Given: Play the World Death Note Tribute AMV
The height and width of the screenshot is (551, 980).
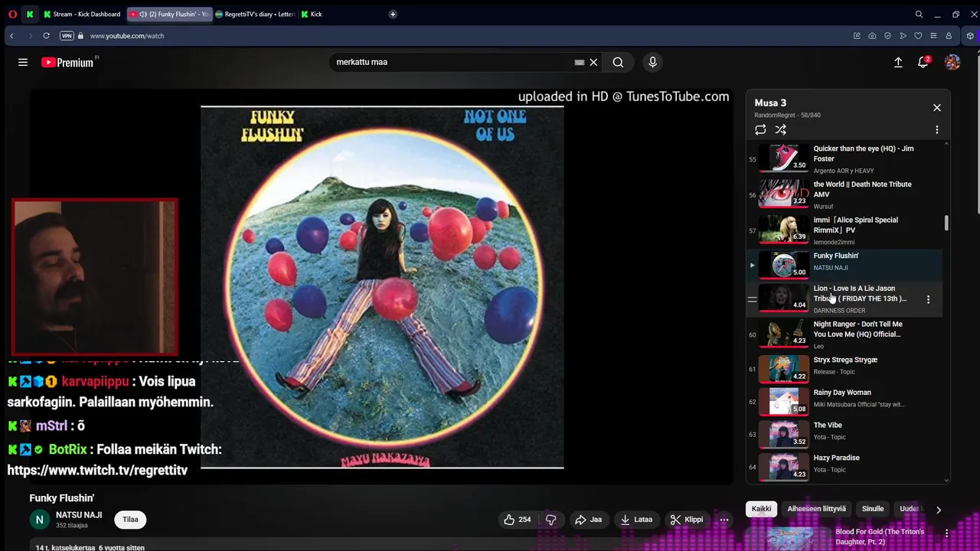Looking at the screenshot, I should point(845,194).
